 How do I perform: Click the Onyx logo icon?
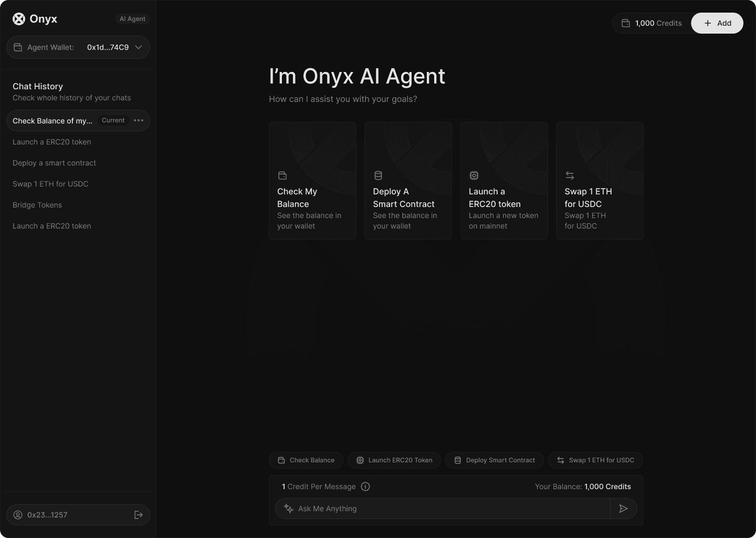[x=19, y=18]
